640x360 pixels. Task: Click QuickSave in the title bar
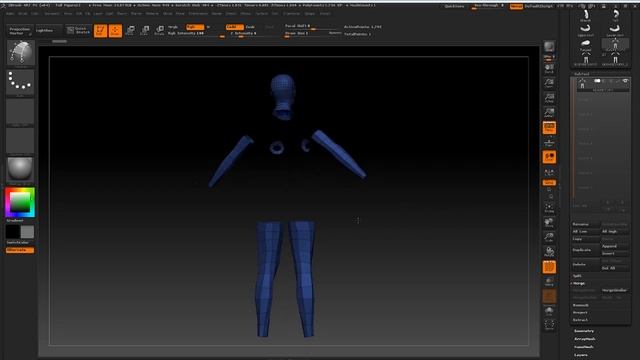click(x=454, y=6)
